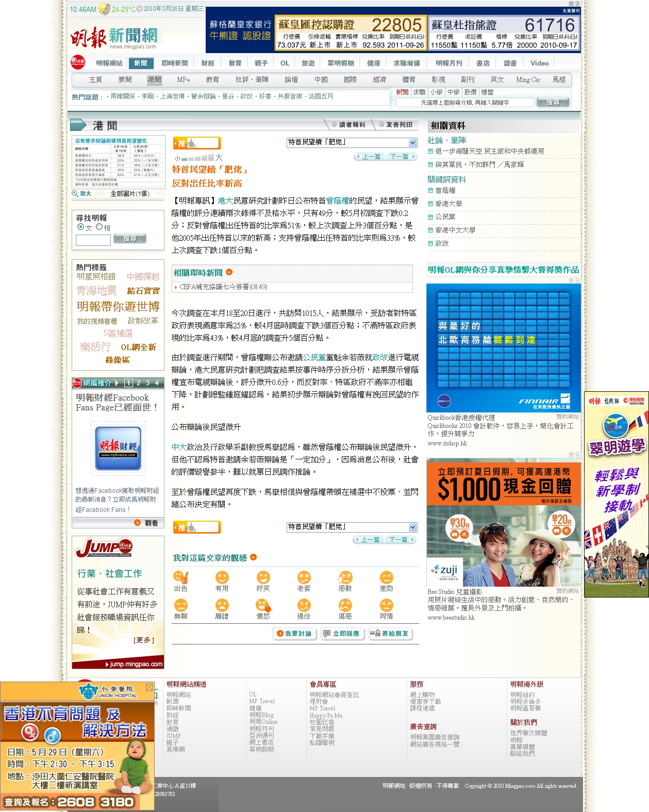Image resolution: width=649 pixels, height=812 pixels.
Task: Select the 文 text search radio button
Action: pyautogui.click(x=80, y=227)
